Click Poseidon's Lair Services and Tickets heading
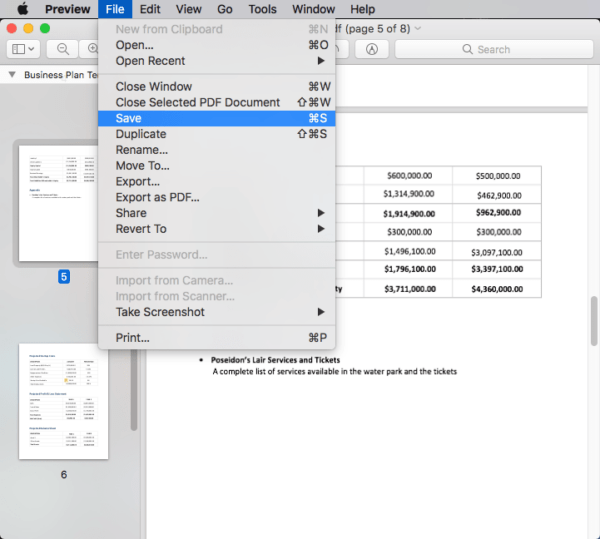Image resolution: width=600 pixels, height=539 pixels. click(x=275, y=360)
